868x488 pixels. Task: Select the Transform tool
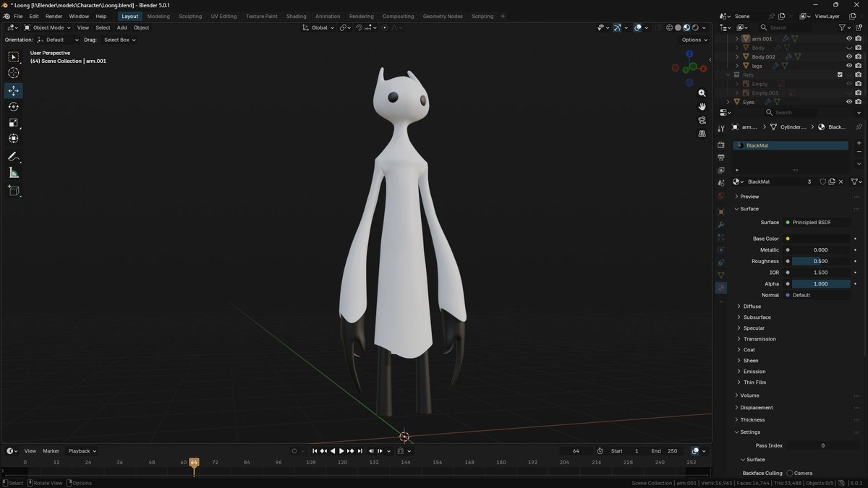(x=14, y=139)
